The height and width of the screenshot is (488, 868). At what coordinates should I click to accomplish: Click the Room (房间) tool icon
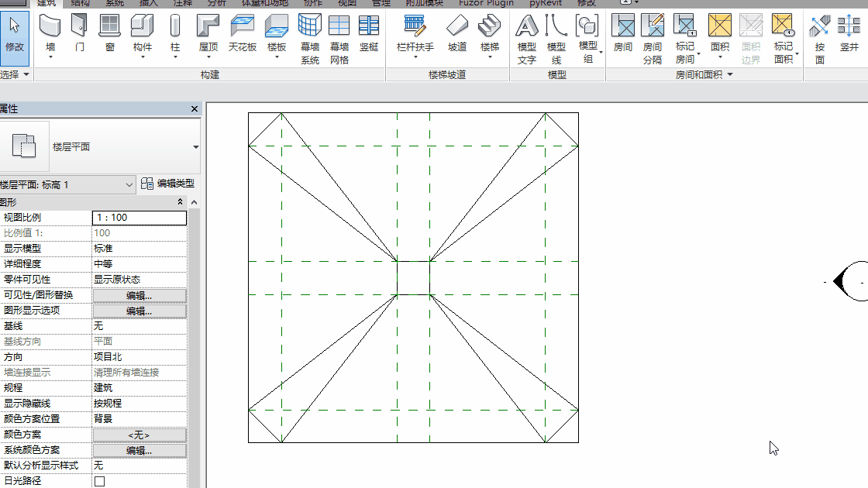coord(622,33)
